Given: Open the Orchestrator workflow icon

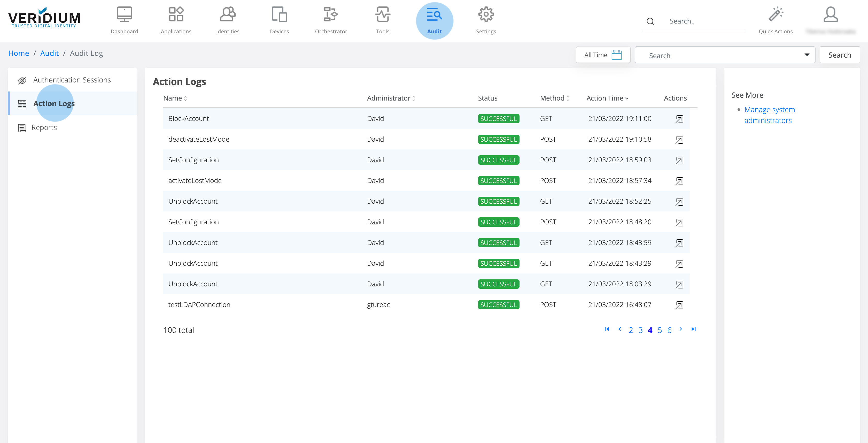Looking at the screenshot, I should point(331,14).
